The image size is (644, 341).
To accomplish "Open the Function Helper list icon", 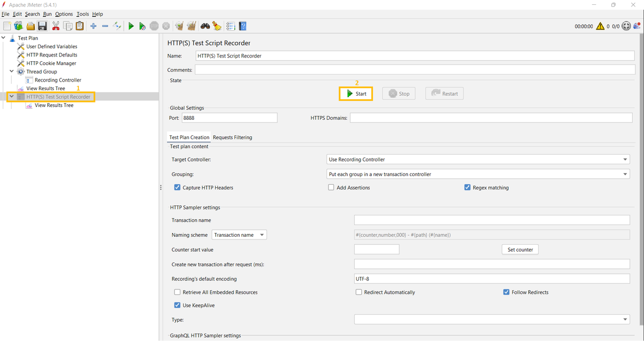I will 231,26.
